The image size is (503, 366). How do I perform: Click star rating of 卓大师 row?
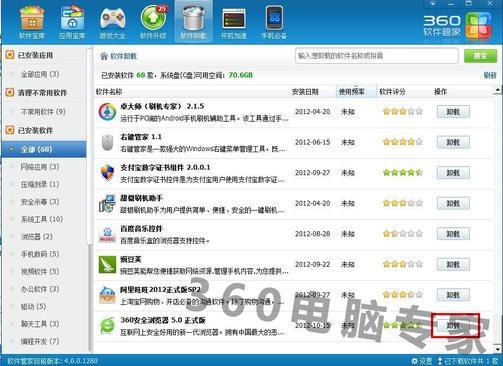pyautogui.click(x=403, y=112)
